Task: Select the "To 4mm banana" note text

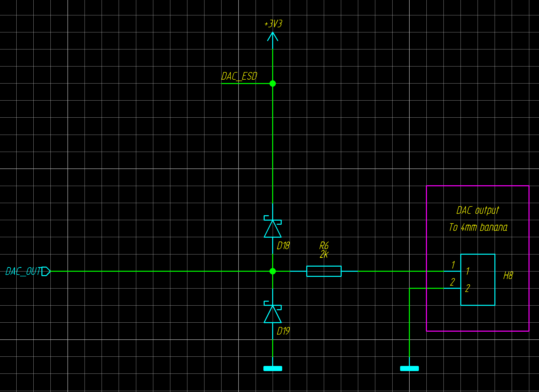Action: click(x=478, y=227)
